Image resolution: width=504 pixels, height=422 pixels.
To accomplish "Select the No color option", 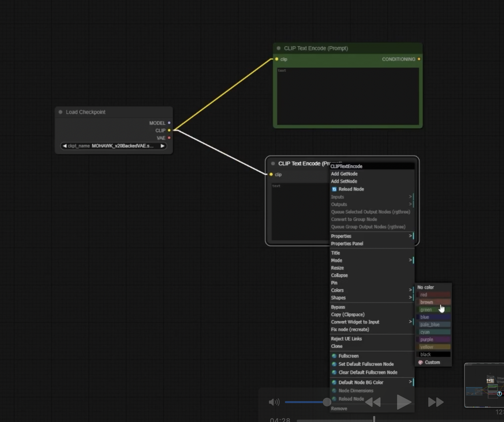I will (433, 287).
